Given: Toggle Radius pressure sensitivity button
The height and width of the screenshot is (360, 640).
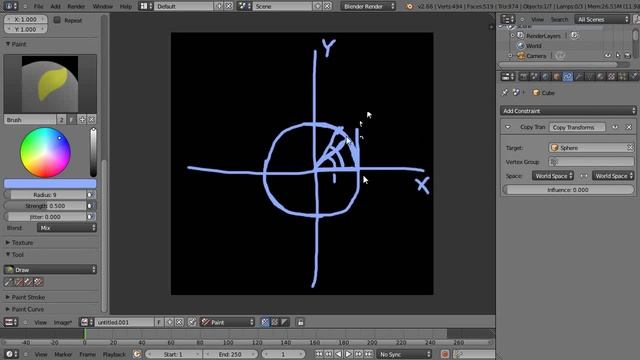Looking at the screenshot, I should coord(91,195).
